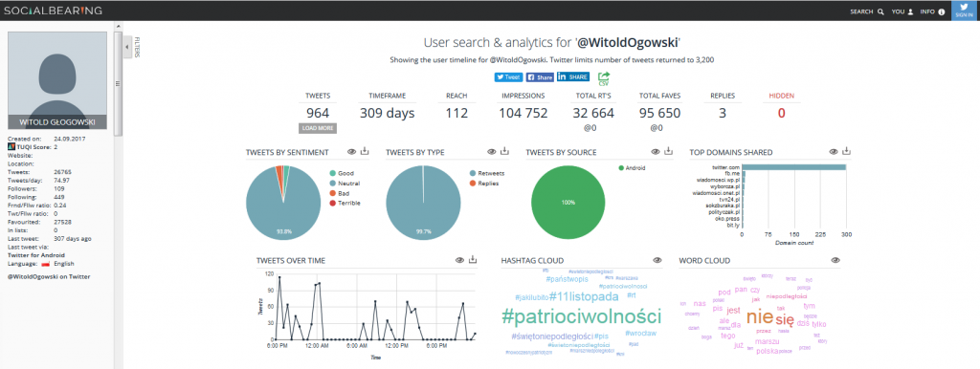The image size is (980, 369).
Task: Toggle visibility of Top Domains Shared chart
Action: pyautogui.click(x=834, y=152)
